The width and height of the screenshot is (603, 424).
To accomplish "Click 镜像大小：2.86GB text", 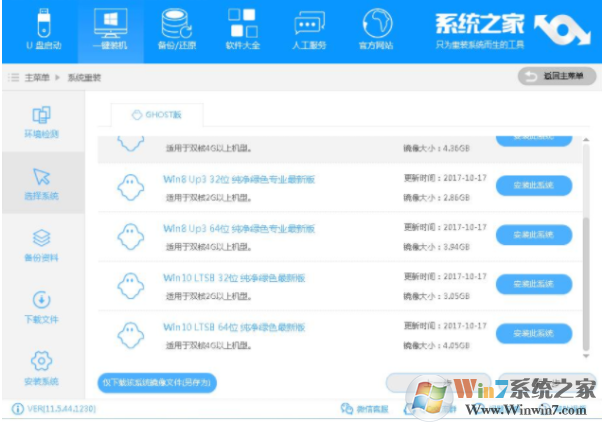I will (436, 198).
